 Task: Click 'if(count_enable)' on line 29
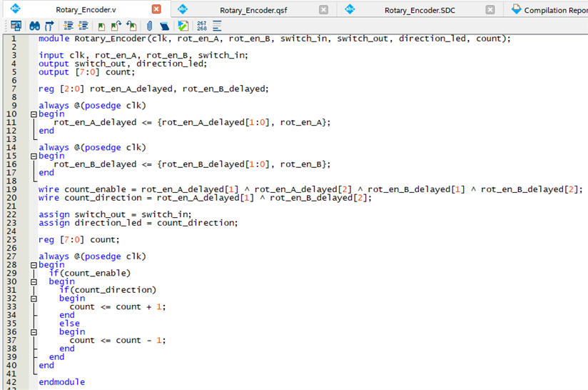[x=90, y=274]
